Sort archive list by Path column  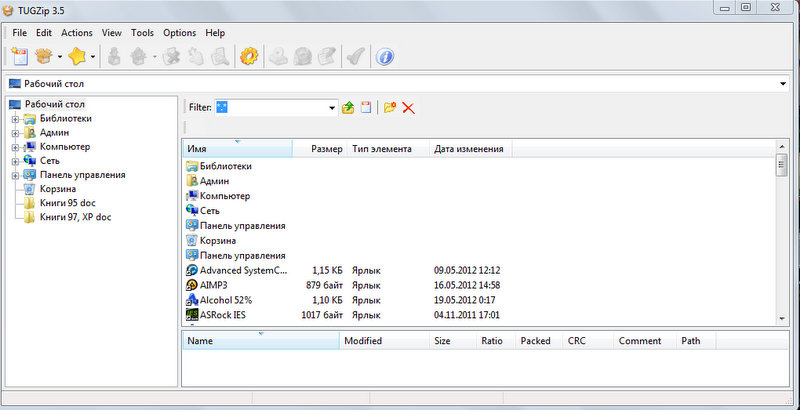point(696,341)
